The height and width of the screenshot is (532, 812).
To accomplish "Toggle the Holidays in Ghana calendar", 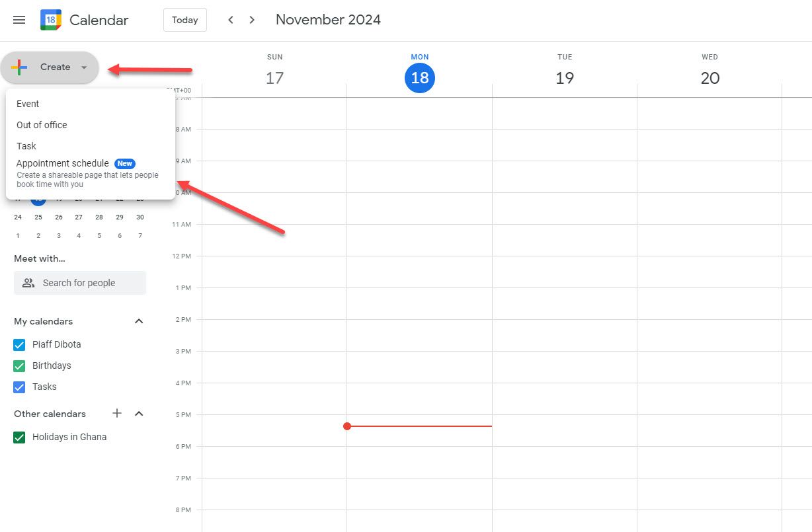I will tap(19, 437).
